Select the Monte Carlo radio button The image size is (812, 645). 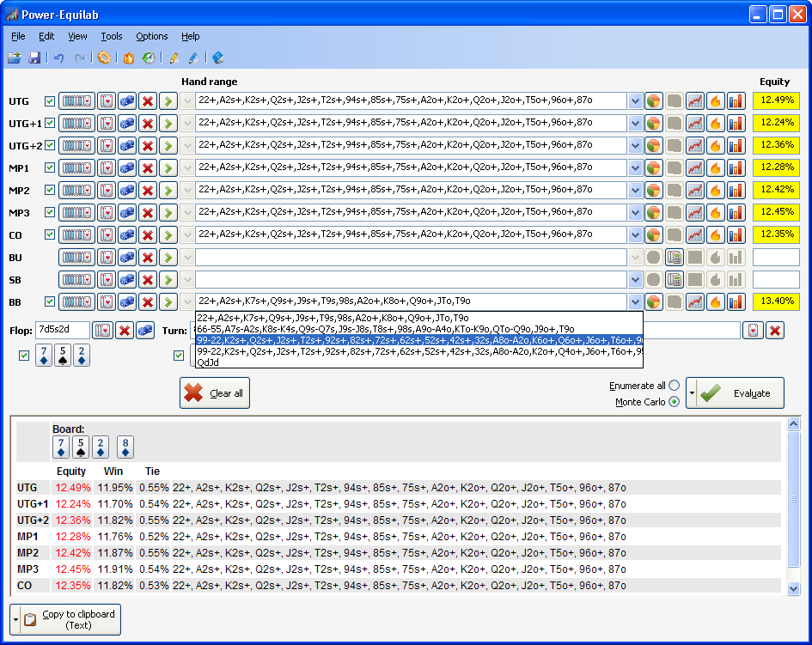[674, 402]
